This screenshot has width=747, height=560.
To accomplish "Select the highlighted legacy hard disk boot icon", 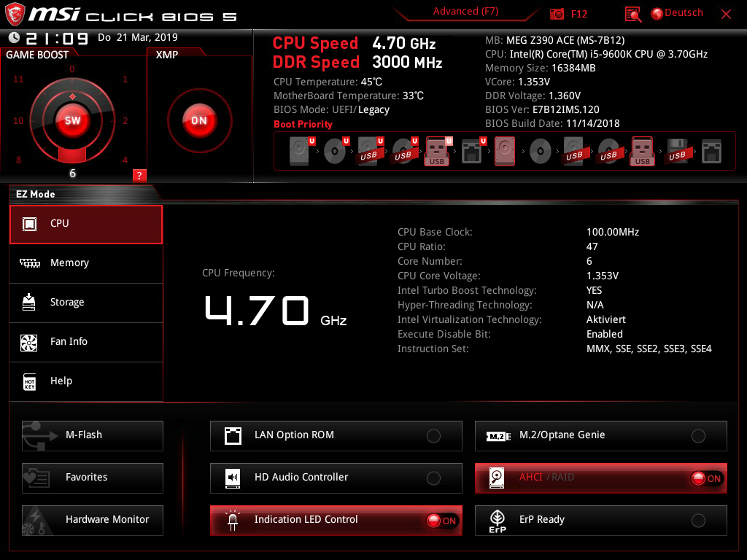I will click(x=505, y=152).
